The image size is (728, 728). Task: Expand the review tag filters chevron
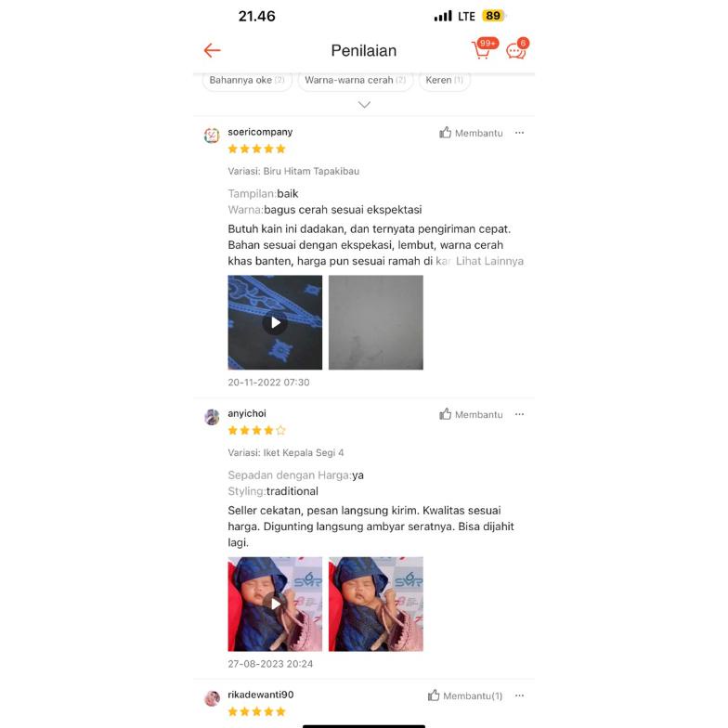coord(364,105)
